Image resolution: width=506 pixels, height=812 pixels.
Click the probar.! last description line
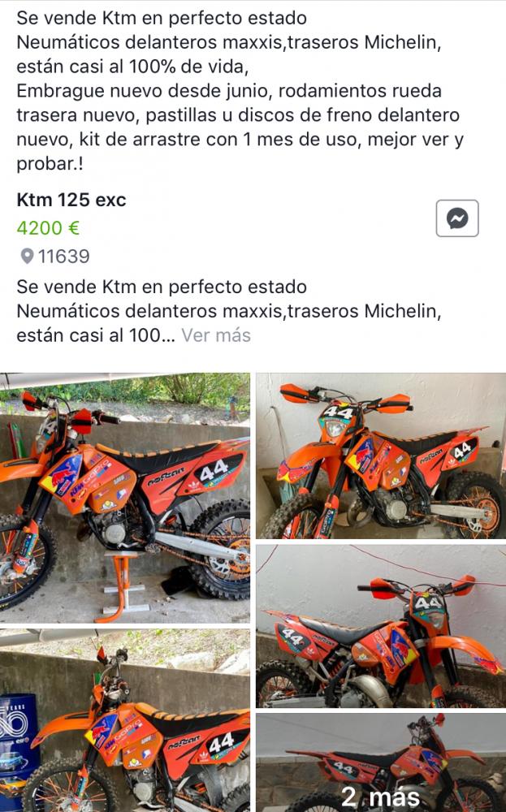50,164
